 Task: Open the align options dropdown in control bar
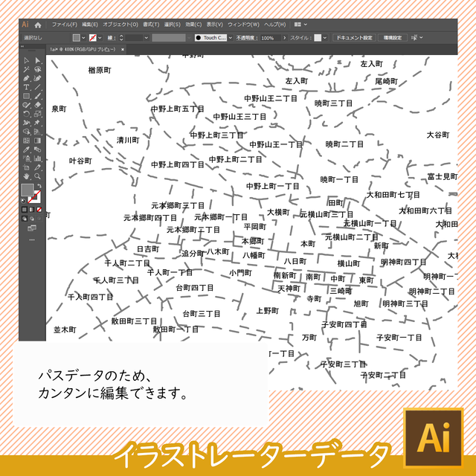click(x=416, y=38)
